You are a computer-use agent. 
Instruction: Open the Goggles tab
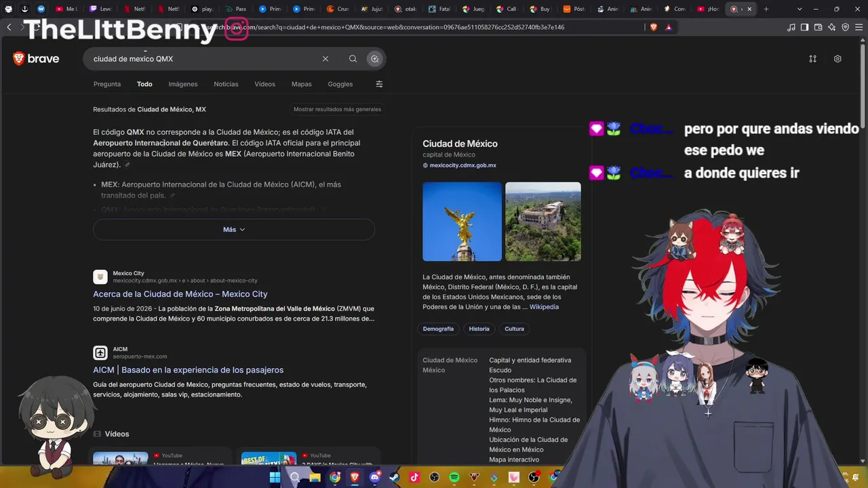point(340,84)
